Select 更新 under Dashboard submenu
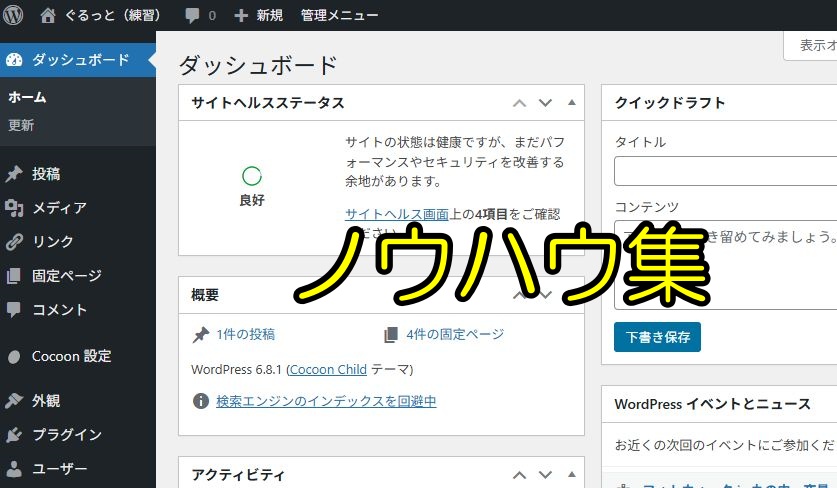This screenshot has width=837, height=488. click(21, 125)
